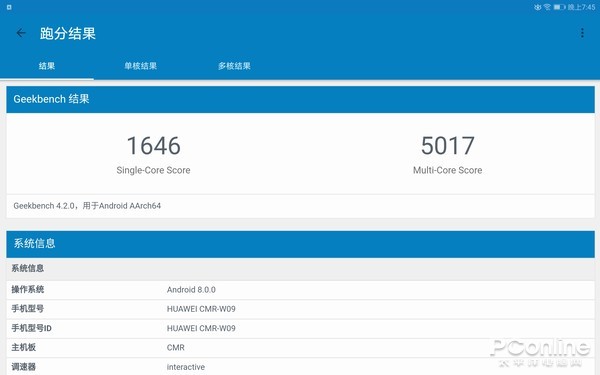Tap the Geekbench 4.2.0 version text
Viewport: 600px width, 375px height.
pos(87,206)
